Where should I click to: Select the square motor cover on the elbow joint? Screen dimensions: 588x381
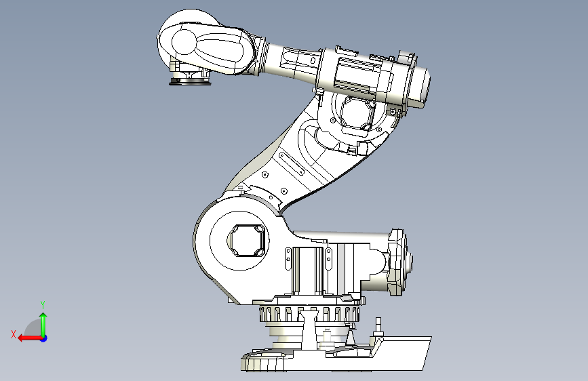pyautogui.click(x=357, y=112)
